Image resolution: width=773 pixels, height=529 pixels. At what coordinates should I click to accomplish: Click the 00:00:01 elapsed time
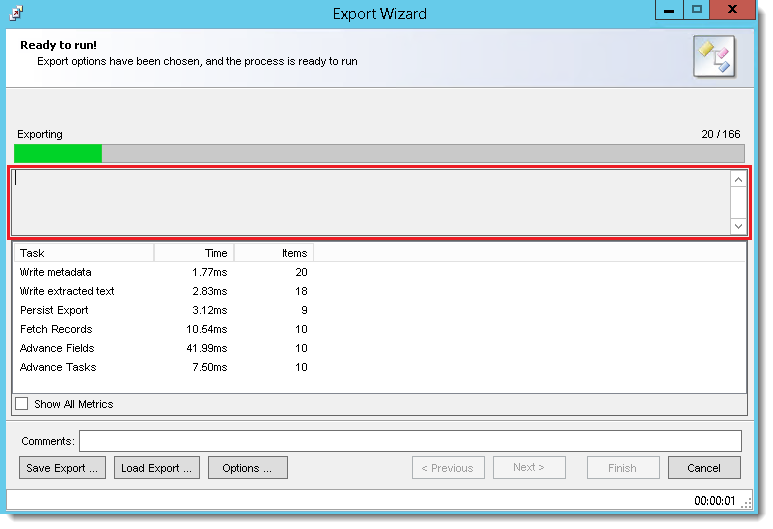pos(715,501)
